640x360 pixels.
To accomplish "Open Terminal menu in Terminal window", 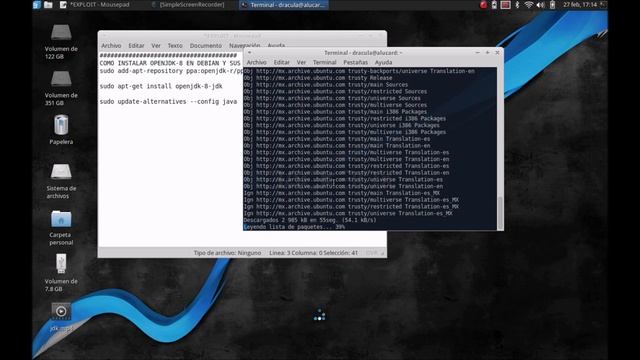I will (x=324, y=62).
